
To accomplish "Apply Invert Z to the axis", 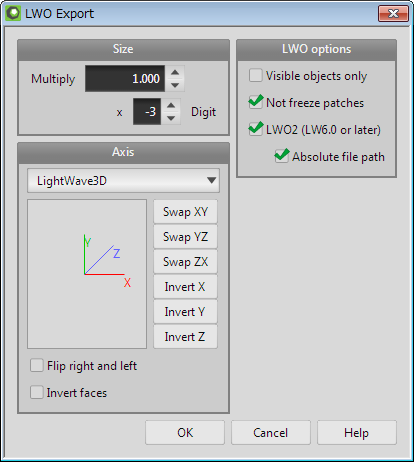I will point(185,337).
